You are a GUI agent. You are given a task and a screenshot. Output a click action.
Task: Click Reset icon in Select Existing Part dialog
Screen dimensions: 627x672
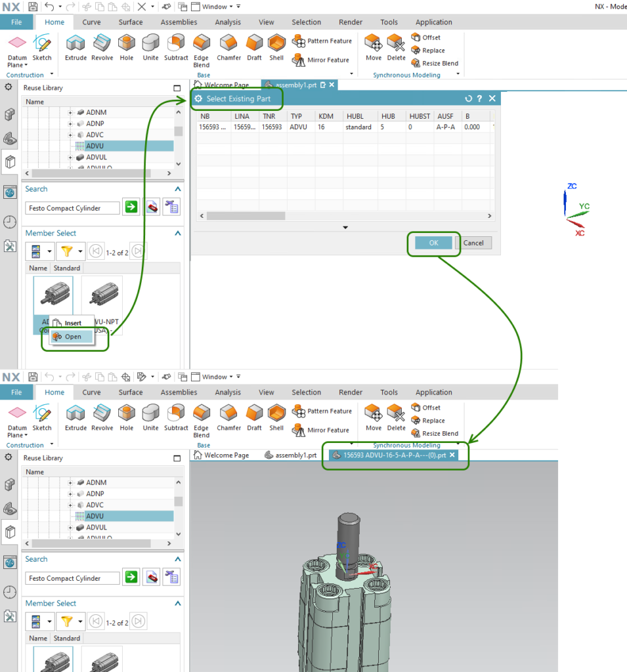(468, 98)
